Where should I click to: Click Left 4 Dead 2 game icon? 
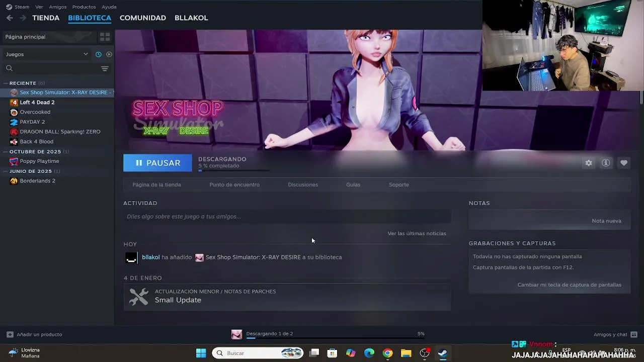click(14, 102)
